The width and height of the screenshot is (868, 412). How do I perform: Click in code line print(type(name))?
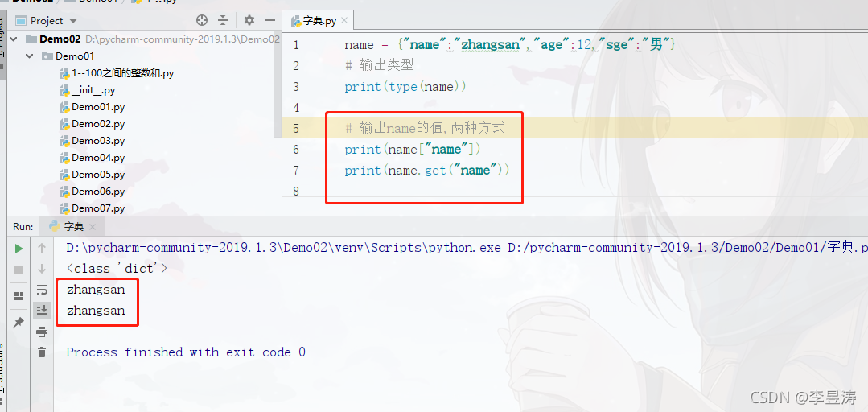(x=405, y=86)
